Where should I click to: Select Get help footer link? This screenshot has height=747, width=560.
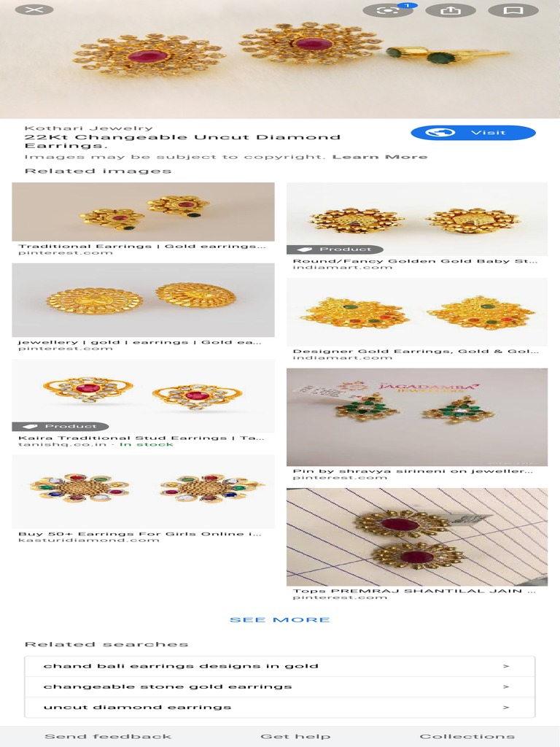pyautogui.click(x=295, y=737)
